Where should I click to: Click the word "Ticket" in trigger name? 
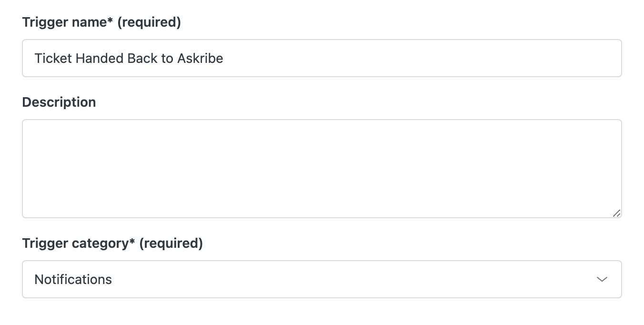pyautogui.click(x=53, y=58)
